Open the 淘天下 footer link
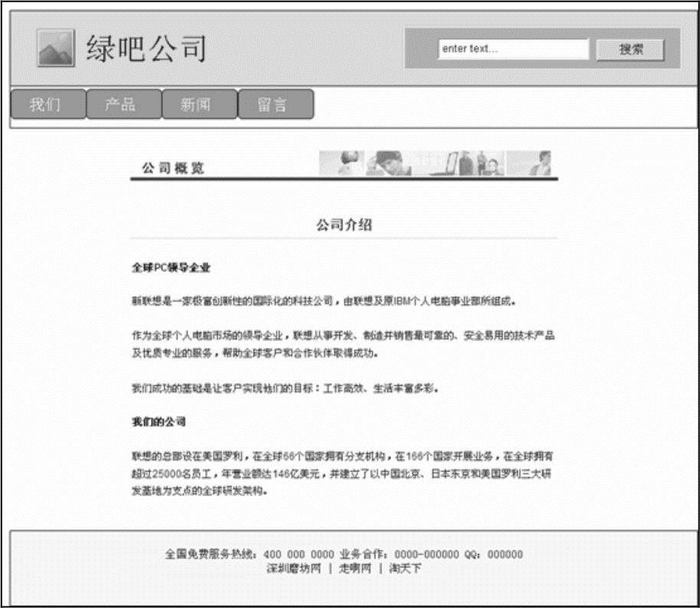 tap(405, 568)
